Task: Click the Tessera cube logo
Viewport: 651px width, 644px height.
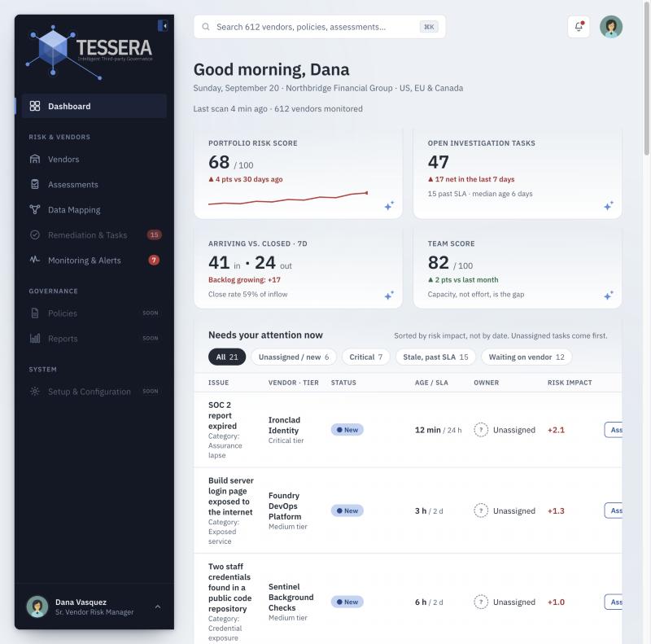Action: pyautogui.click(x=53, y=49)
